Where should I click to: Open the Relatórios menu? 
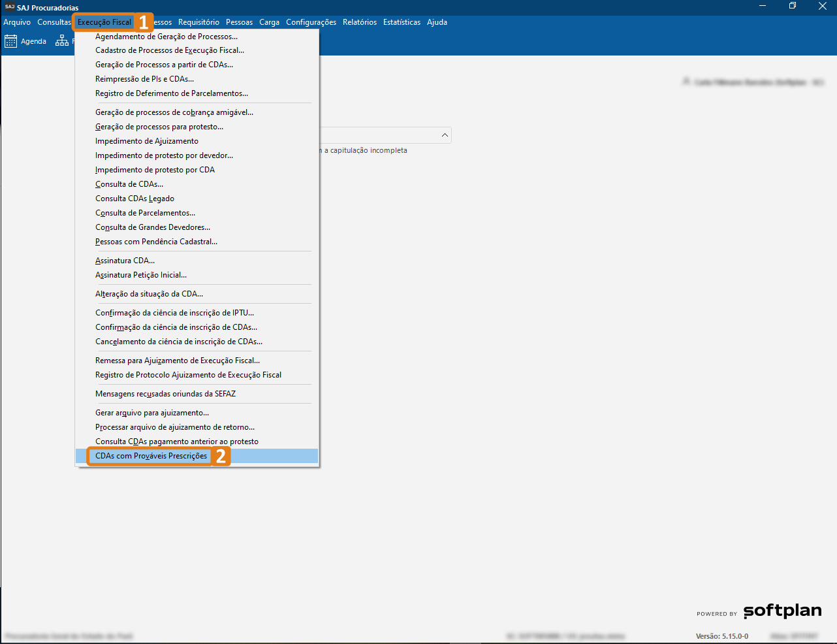coord(360,22)
